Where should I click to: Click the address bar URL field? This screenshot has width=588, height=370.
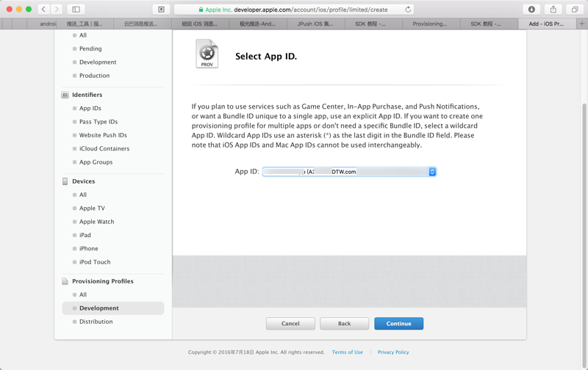click(x=293, y=10)
